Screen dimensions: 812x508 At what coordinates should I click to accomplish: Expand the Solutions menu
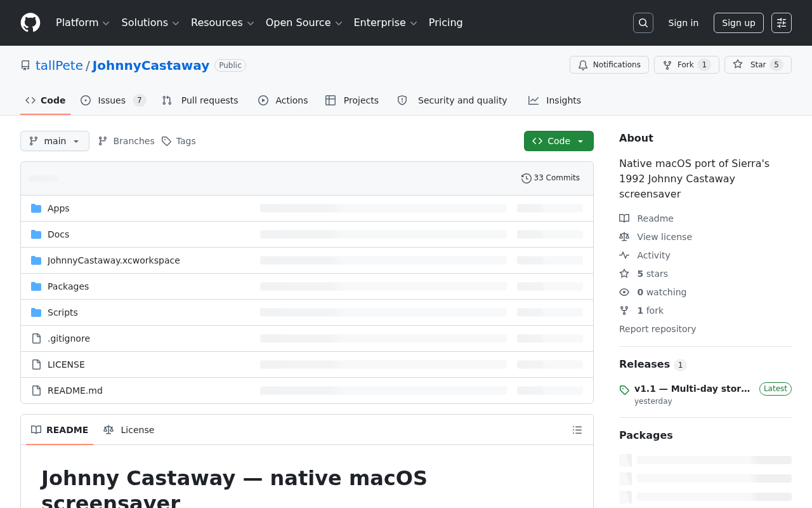(150, 23)
